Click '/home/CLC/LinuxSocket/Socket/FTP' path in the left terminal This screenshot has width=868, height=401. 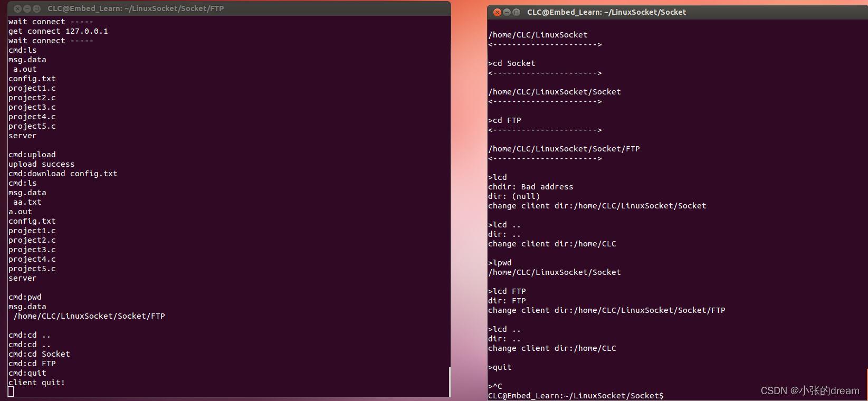[x=89, y=316]
